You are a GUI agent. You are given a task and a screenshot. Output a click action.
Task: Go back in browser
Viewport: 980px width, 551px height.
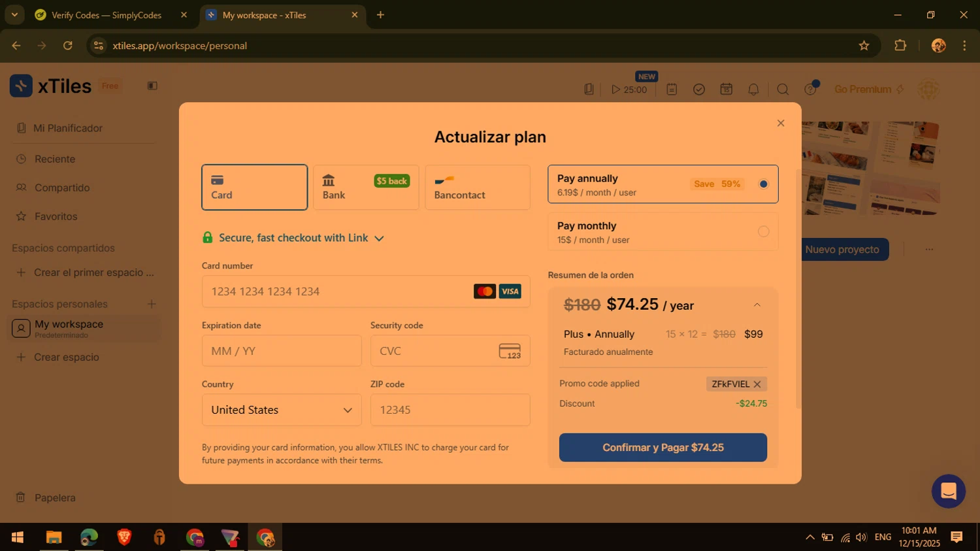16,46
